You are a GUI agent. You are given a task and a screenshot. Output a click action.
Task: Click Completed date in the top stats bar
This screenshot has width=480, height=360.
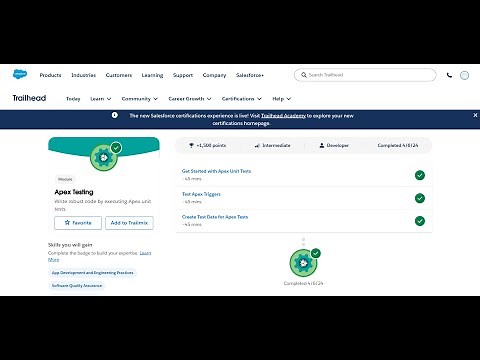tap(398, 145)
